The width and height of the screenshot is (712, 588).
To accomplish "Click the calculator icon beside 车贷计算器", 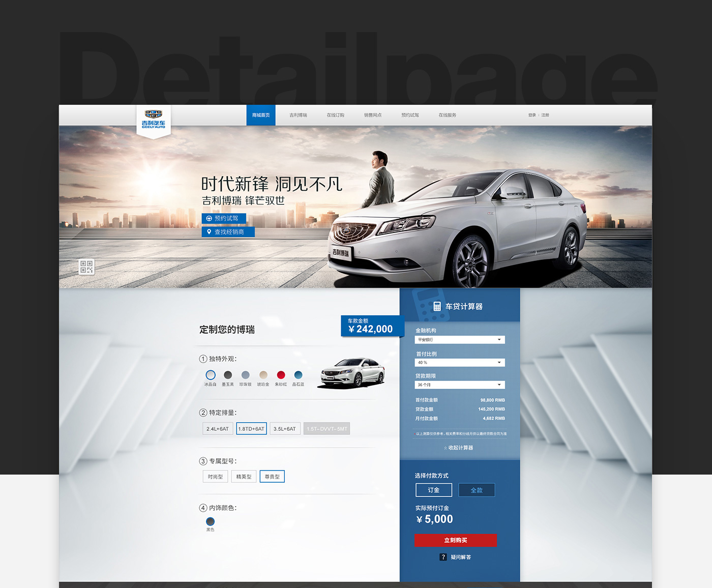I will pyautogui.click(x=437, y=306).
